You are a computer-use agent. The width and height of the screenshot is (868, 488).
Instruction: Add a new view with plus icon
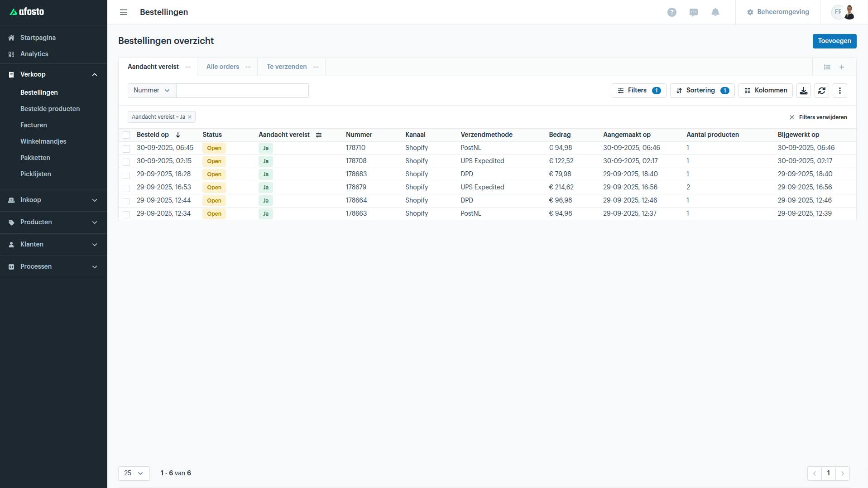click(x=842, y=67)
